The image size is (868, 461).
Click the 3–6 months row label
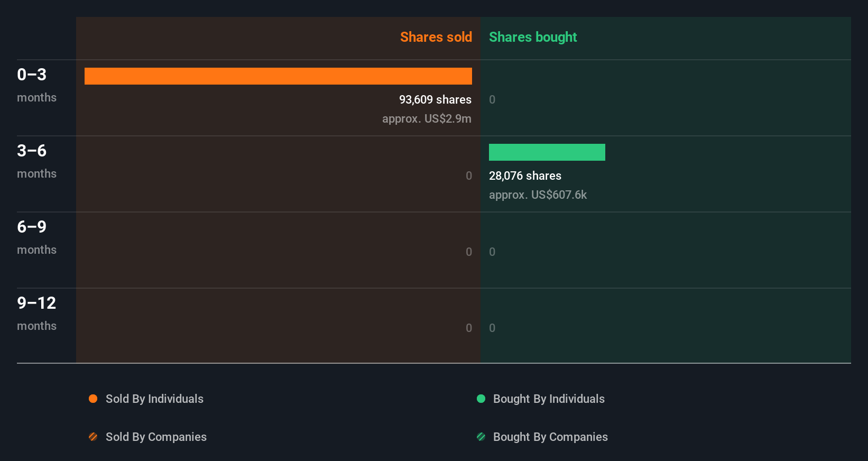tap(36, 161)
